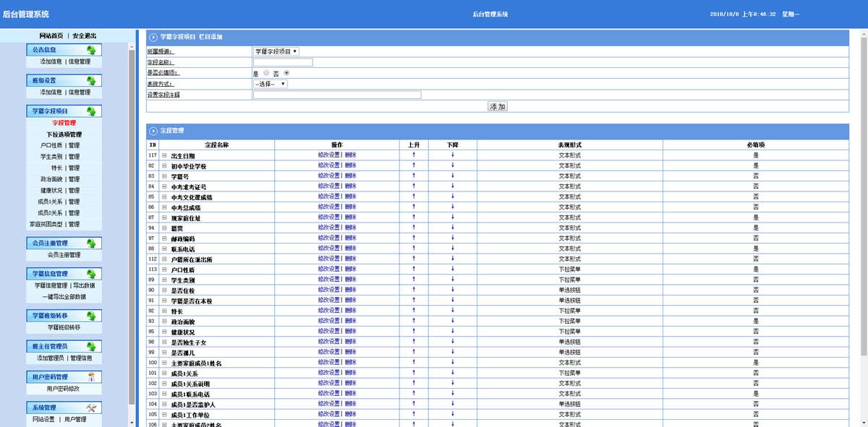This screenshot has height=427, width=868.
Task: Click the green arrow icon beside 公告信息
Action: 91,50
